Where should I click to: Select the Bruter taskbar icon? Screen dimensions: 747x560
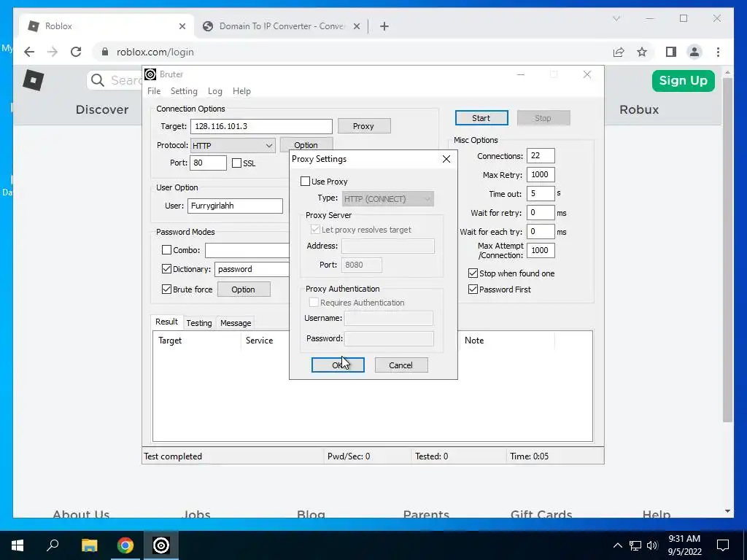(x=161, y=545)
